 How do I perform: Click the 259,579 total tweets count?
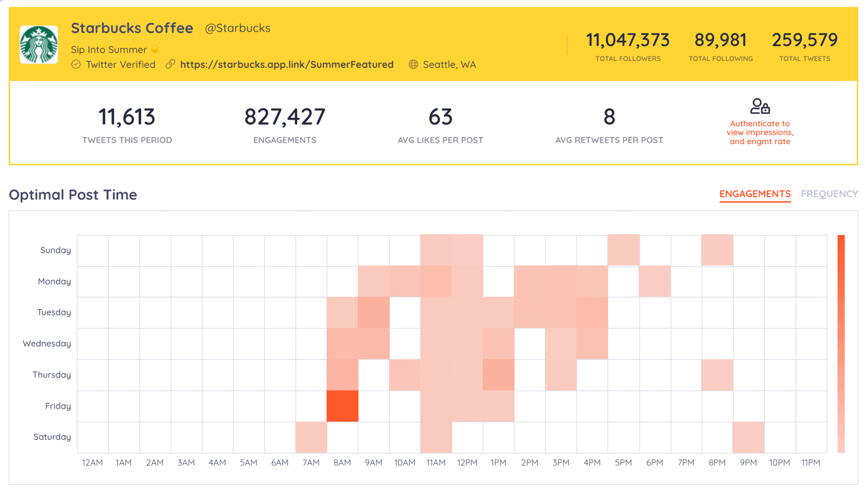point(804,40)
